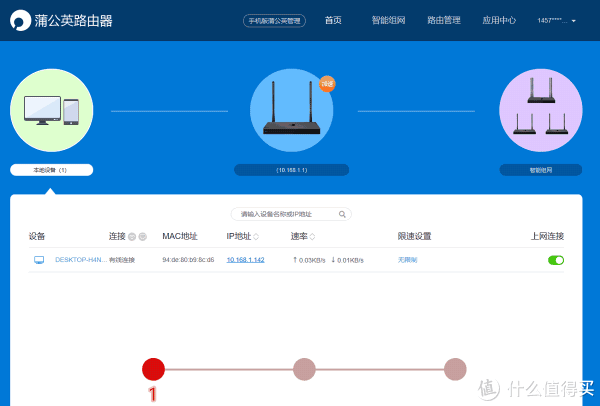The height and width of the screenshot is (406, 600).
Task: Select the 本地设备 (1) pill tab
Action: click(52, 170)
